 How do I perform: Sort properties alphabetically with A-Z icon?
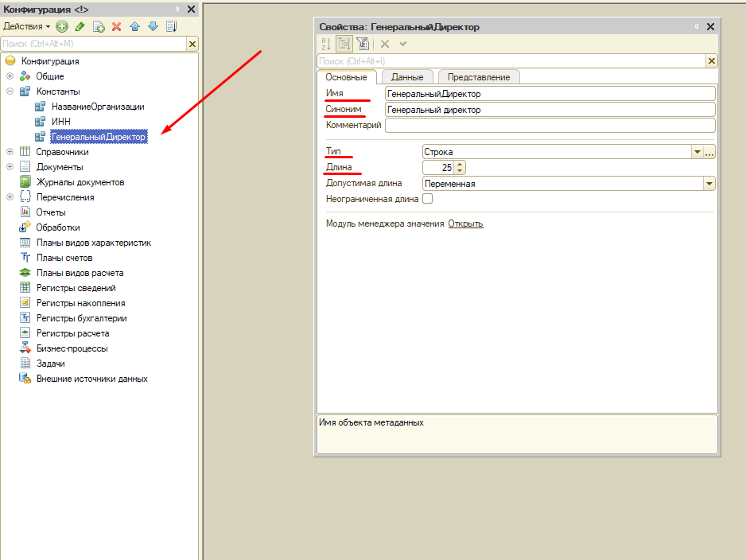(x=326, y=45)
